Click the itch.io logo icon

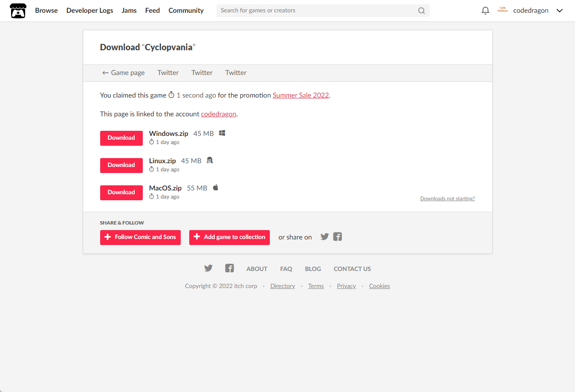(x=18, y=11)
